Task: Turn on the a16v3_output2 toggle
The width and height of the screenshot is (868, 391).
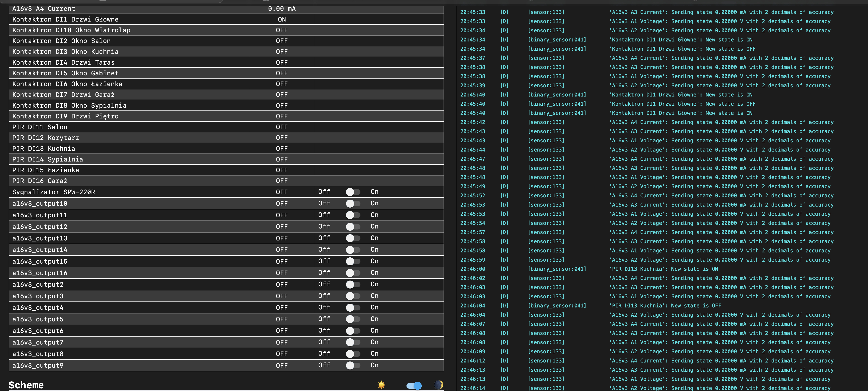Action: coord(353,285)
